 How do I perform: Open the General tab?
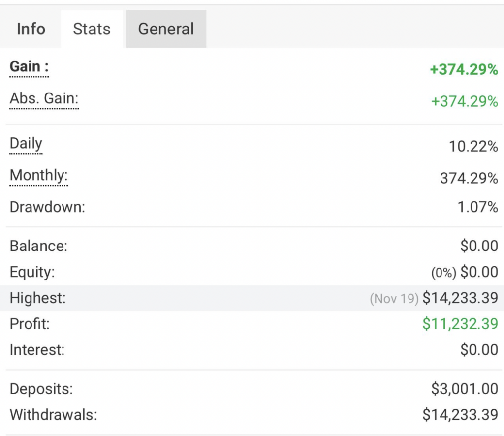coord(166,29)
